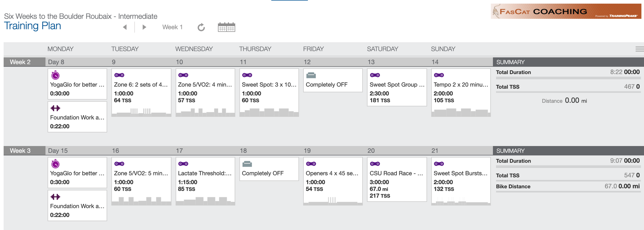Select the Week 2 row label
Screen dimensions: 644x230
coord(20,62)
